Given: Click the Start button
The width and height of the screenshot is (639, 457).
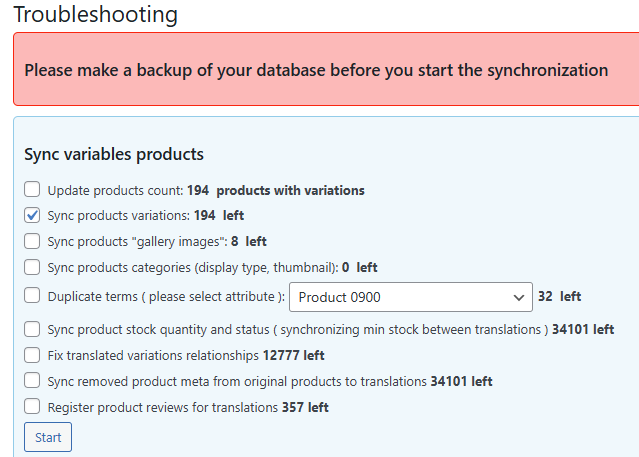Looking at the screenshot, I should [x=48, y=437].
